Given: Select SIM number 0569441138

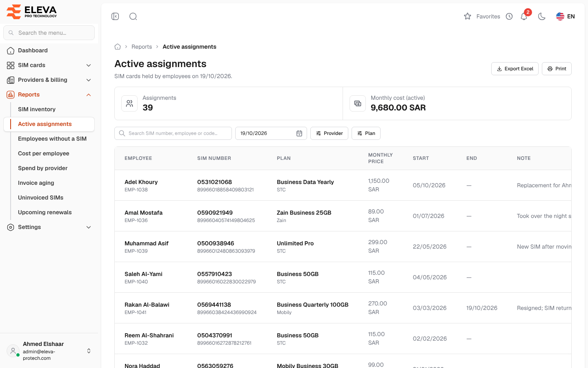Looking at the screenshot, I should coord(214,305).
